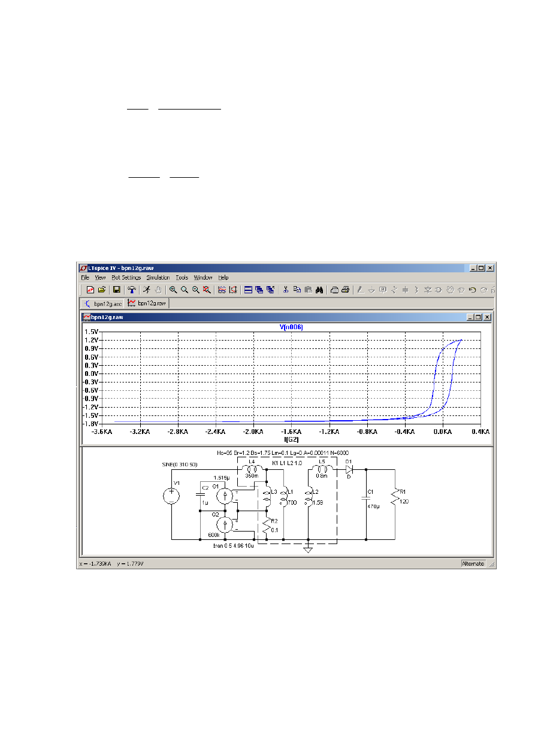Click the V(n006) trace label
Screen dimensions: 535x756
[x=291, y=327]
